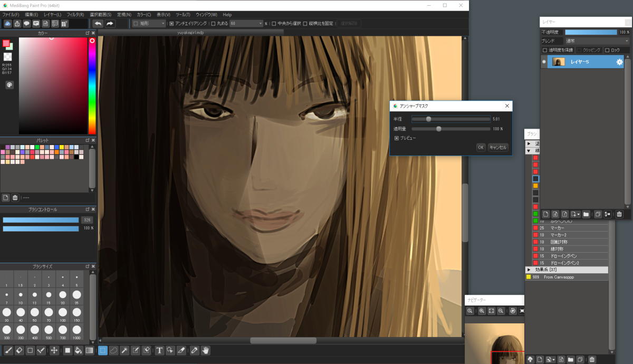Click the レイヤー5 layer thumbnail

559,62
